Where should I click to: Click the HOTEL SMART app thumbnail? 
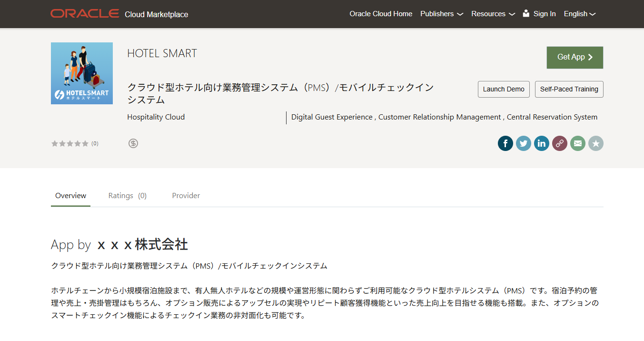point(82,73)
